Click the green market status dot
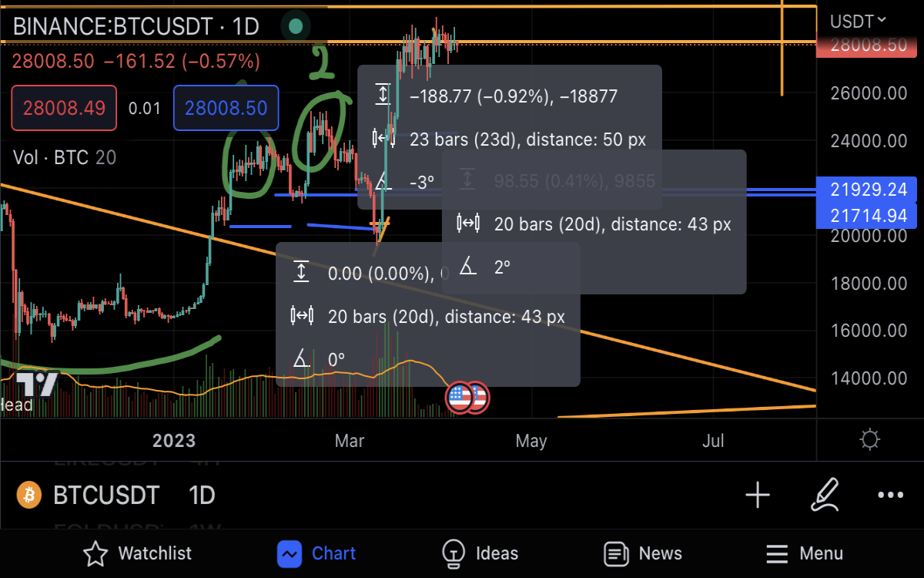Viewport: 924px width, 578px height. pos(295,27)
